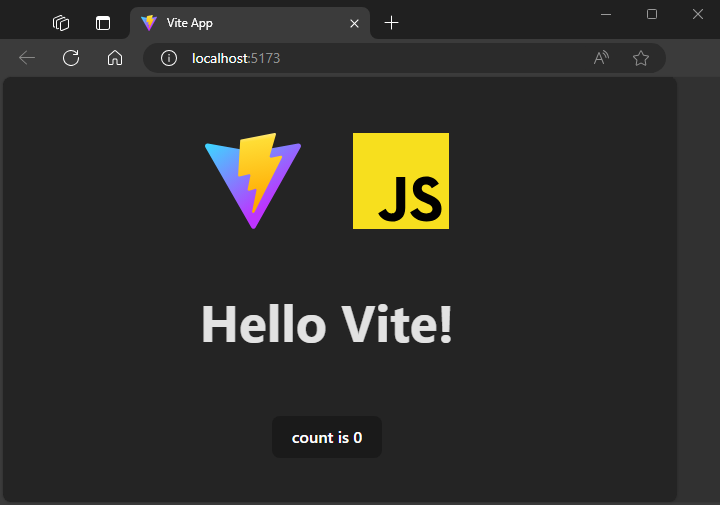Screen dimensions: 720x505
Task: Click the JavaScript logo
Action: click(401, 181)
